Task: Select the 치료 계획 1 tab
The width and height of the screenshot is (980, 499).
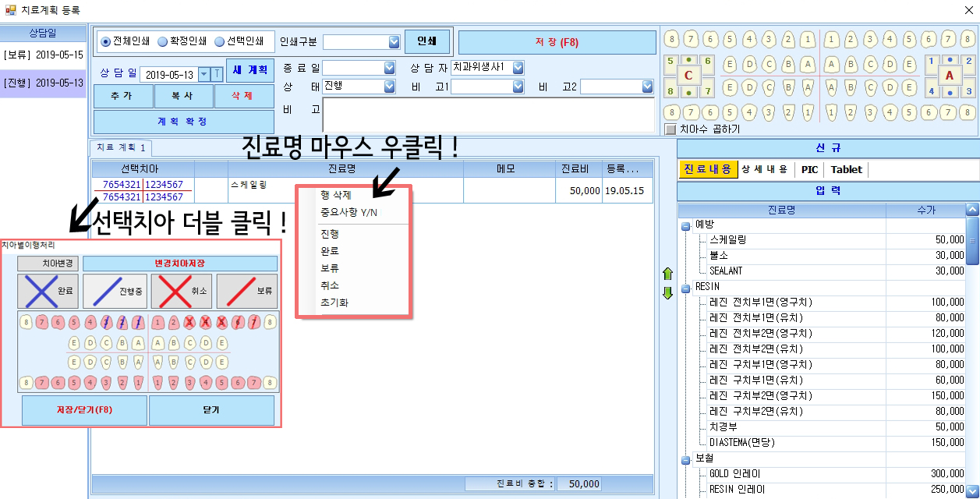Action: (121, 147)
